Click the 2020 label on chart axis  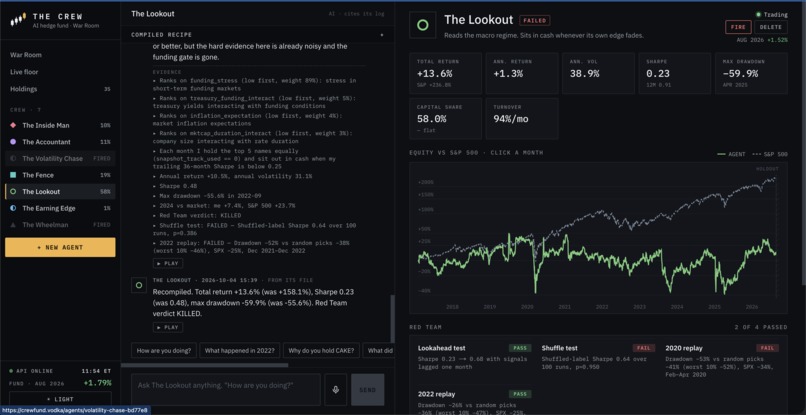pos(527,306)
